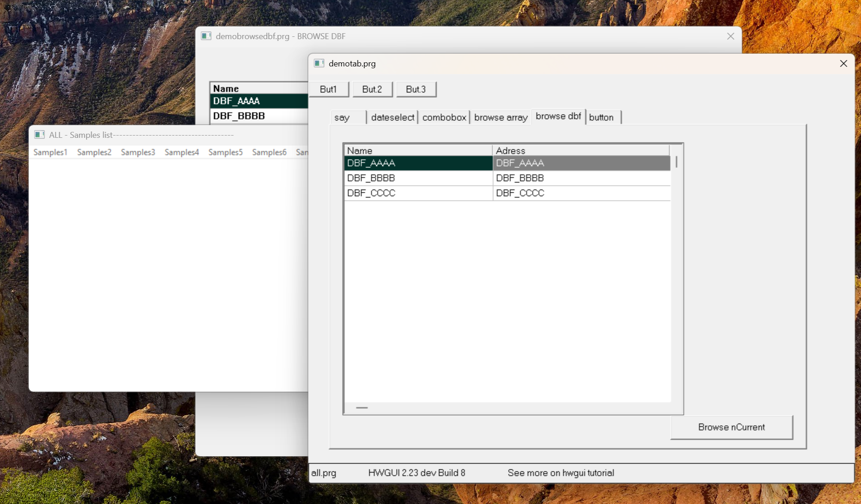Select the DBF_CCCC row in Name column
The image size is (861, 504).
[x=418, y=193]
